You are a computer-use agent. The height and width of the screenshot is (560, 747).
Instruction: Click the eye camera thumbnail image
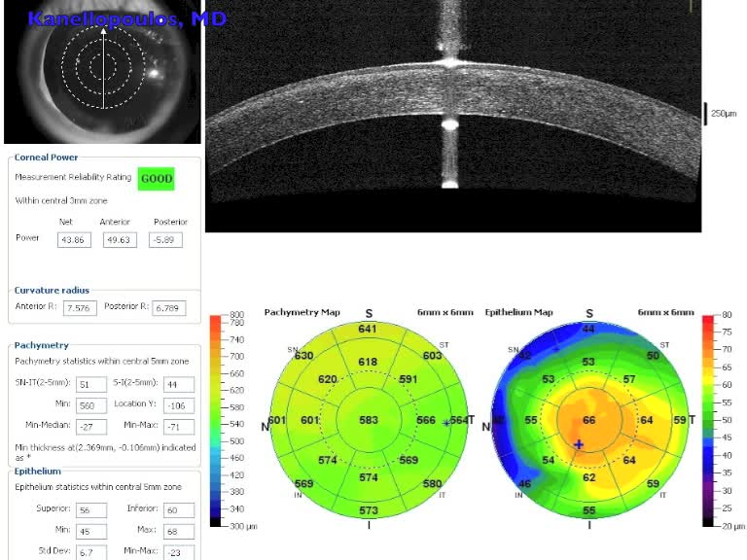click(x=102, y=73)
